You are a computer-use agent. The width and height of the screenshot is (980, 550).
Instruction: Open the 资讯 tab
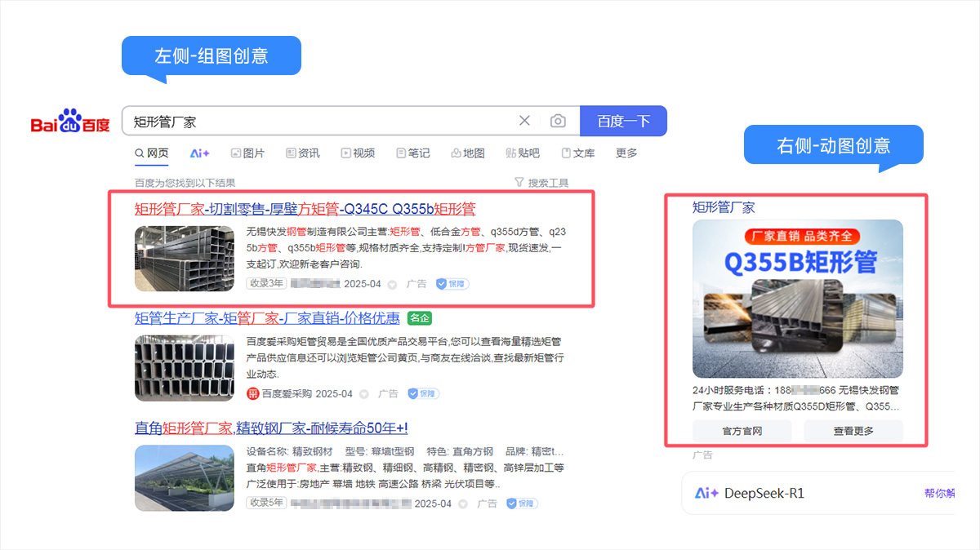(303, 153)
